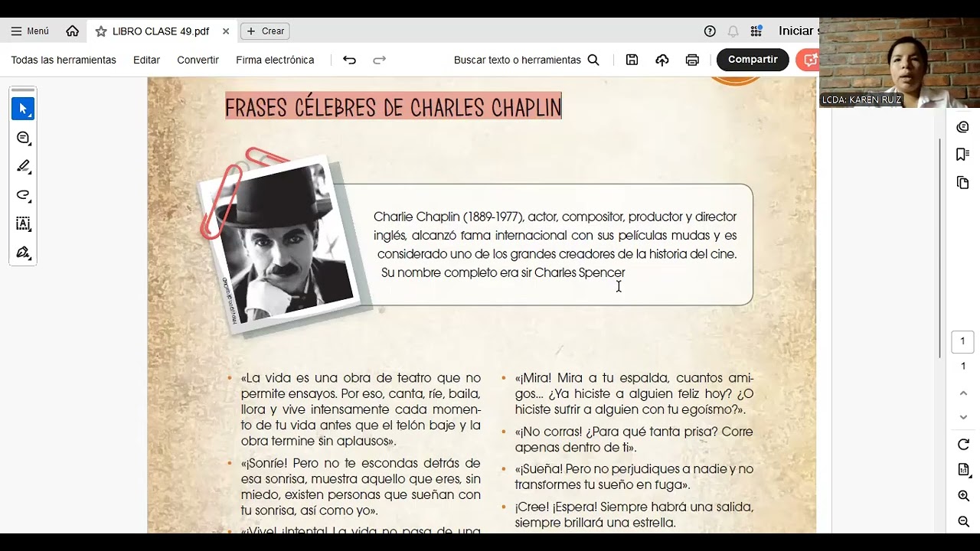Viewport: 980px width, 551px height.
Task: Open the Editar menu
Action: 146,60
